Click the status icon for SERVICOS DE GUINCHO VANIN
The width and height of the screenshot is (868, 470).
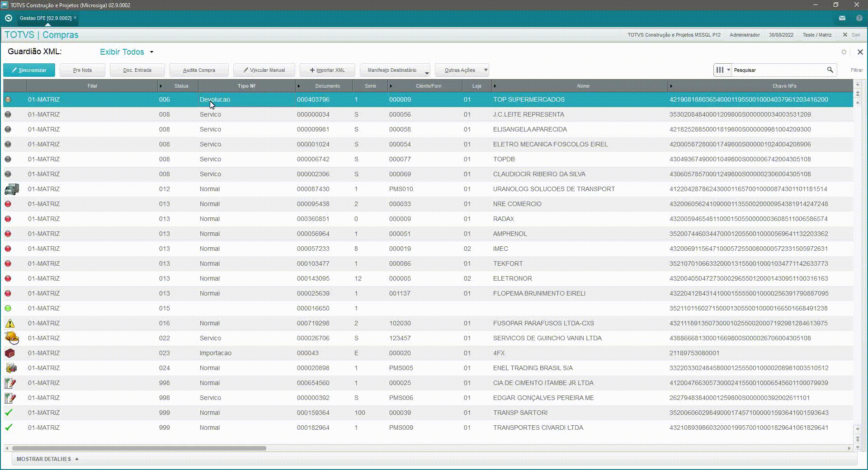click(x=12, y=338)
